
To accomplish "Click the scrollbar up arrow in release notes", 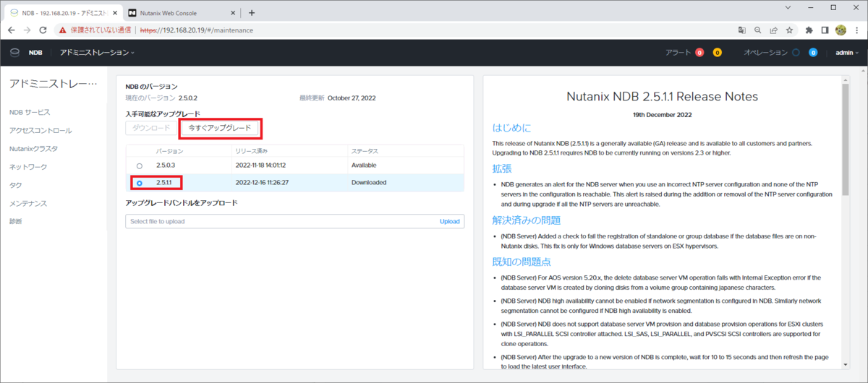I will [x=844, y=79].
